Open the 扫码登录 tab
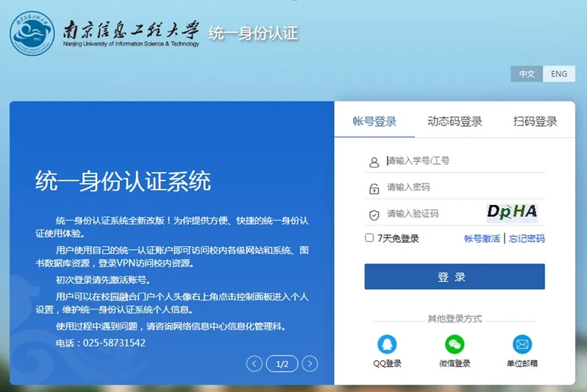 point(535,122)
